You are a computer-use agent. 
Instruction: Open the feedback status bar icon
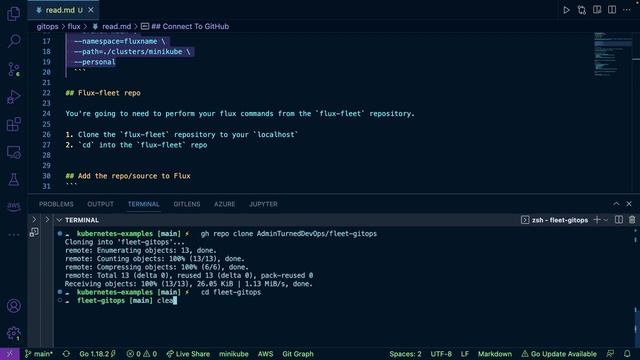610,354
